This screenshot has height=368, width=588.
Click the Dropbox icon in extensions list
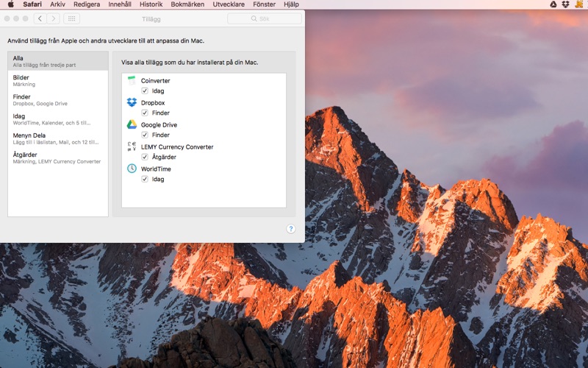[x=132, y=102]
